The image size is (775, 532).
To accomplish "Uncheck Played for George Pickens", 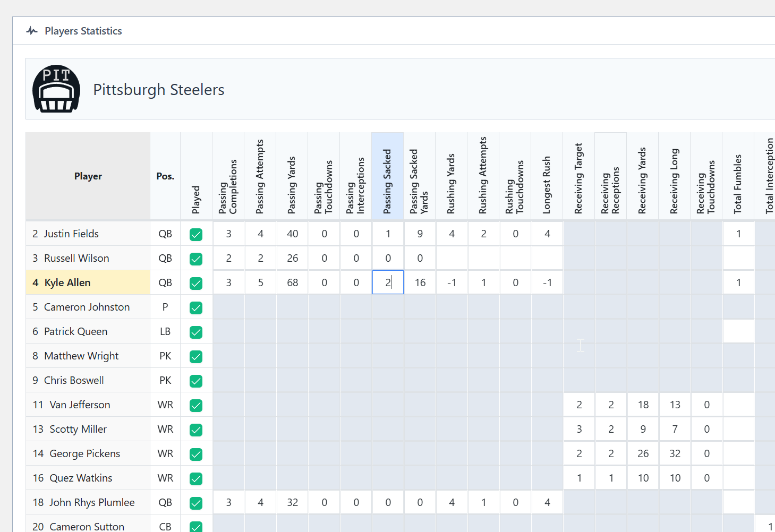I will 196,454.
